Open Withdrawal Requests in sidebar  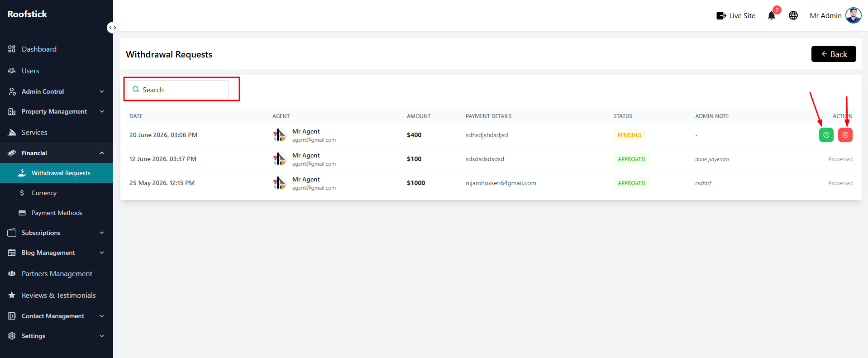56,173
